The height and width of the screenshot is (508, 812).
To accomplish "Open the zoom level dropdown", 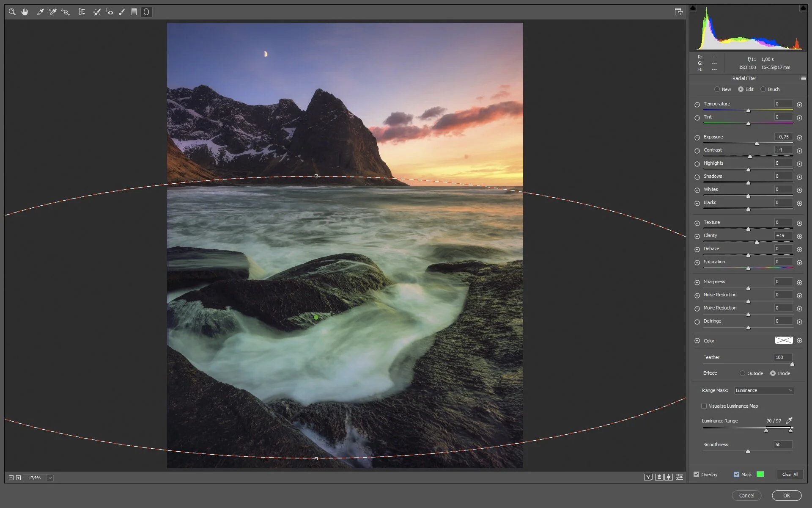I will (x=50, y=478).
